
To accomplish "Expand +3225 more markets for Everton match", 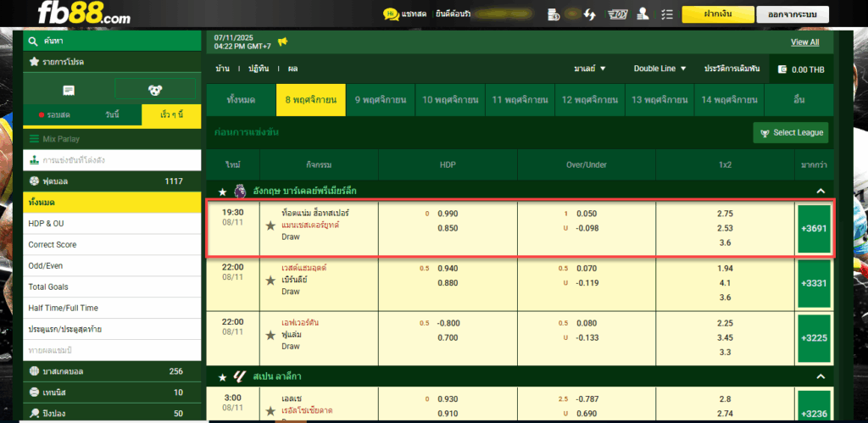I will (x=814, y=337).
